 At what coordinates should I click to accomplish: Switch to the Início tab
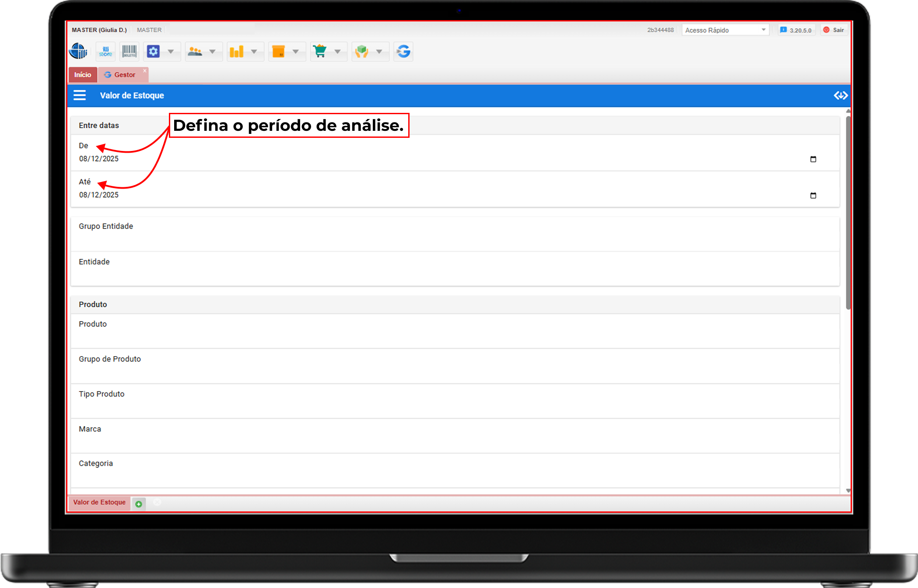point(83,75)
